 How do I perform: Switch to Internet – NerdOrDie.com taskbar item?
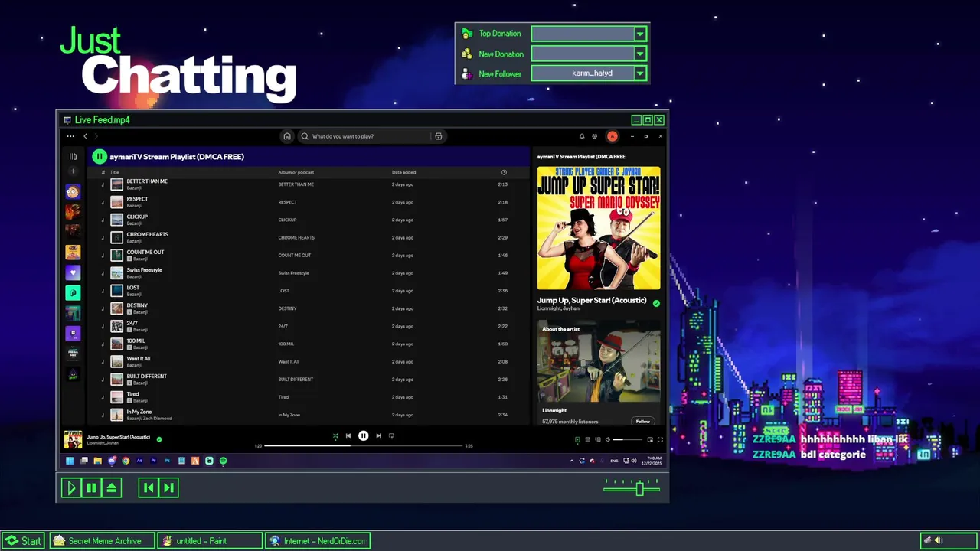point(318,541)
